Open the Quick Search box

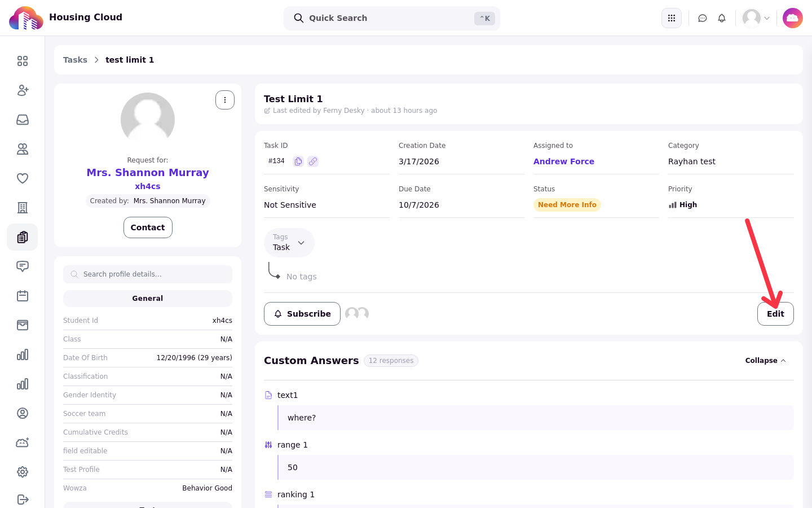click(x=392, y=18)
